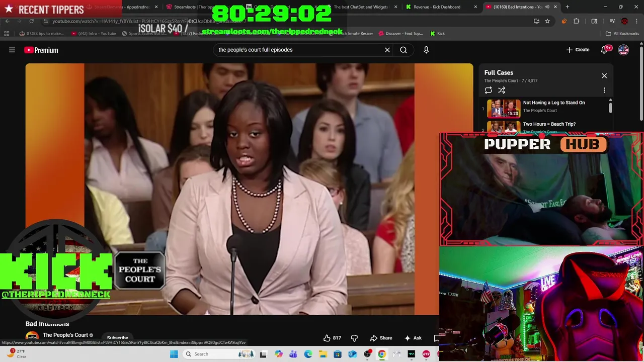The width and height of the screenshot is (644, 362).
Task: Open the All Bookmarks folder
Action: (x=622, y=34)
